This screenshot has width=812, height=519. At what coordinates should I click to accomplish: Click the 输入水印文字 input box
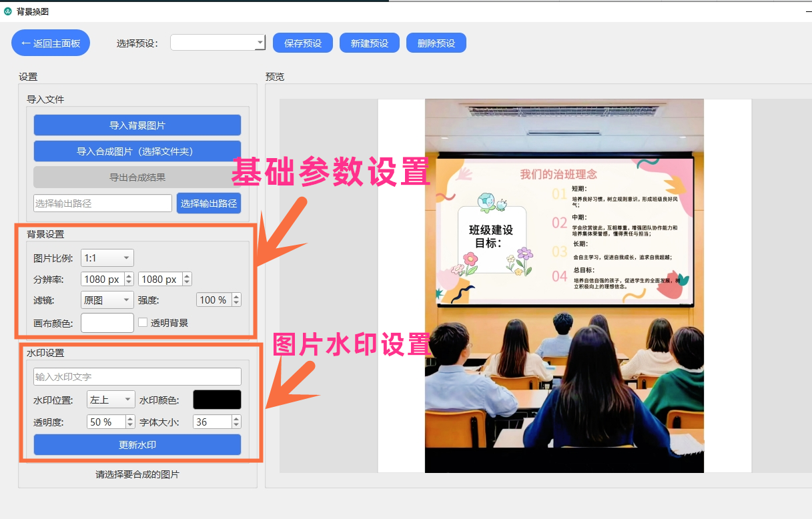(137, 377)
